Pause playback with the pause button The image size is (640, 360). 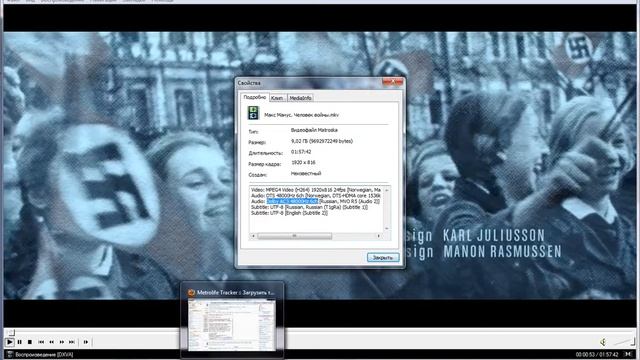tap(20, 342)
